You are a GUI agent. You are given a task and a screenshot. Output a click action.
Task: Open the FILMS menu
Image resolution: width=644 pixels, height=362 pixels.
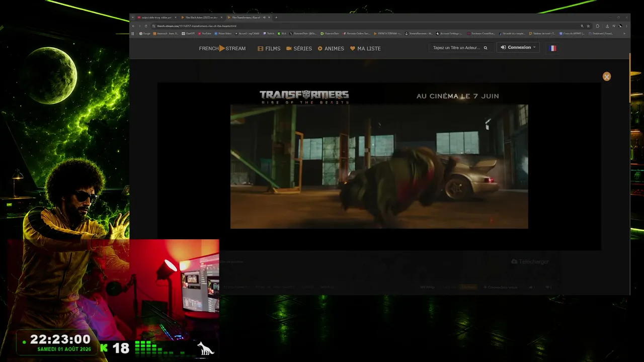(x=269, y=48)
